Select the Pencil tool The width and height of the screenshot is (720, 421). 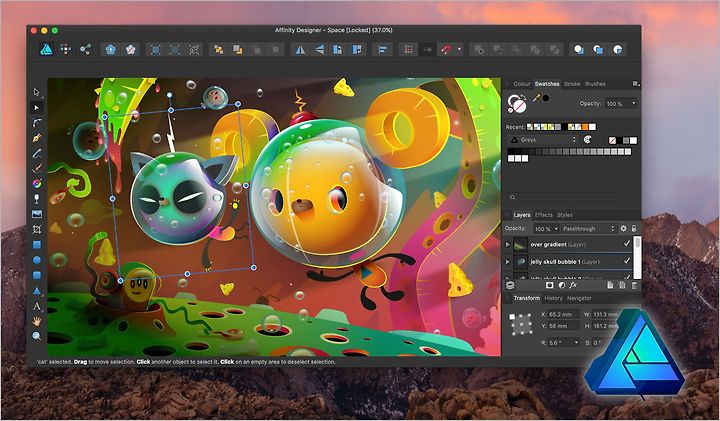coord(37,153)
